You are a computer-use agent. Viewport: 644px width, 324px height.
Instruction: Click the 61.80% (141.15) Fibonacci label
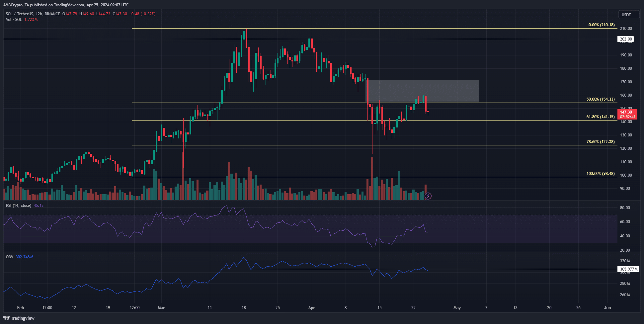point(601,117)
